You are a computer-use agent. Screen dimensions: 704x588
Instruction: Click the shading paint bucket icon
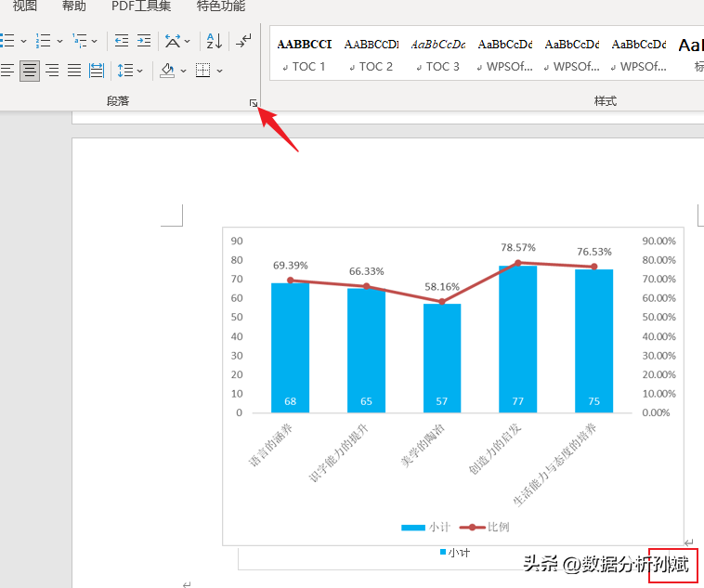(167, 71)
